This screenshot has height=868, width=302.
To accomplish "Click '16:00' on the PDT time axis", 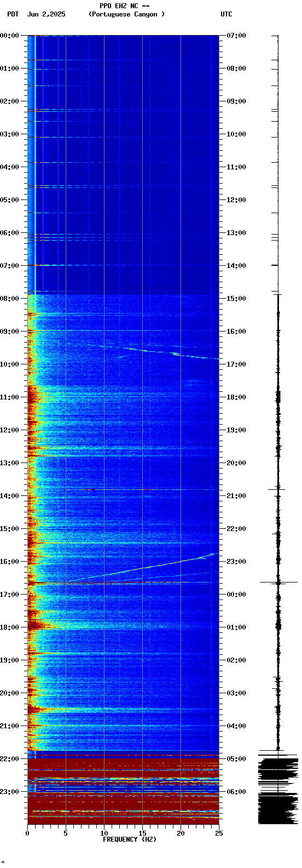I will [10, 562].
